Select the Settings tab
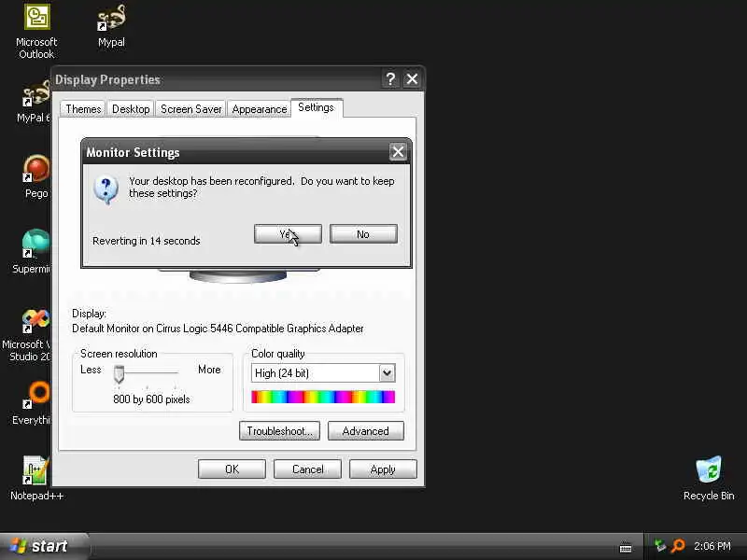This screenshot has height=560, width=747. point(317,107)
